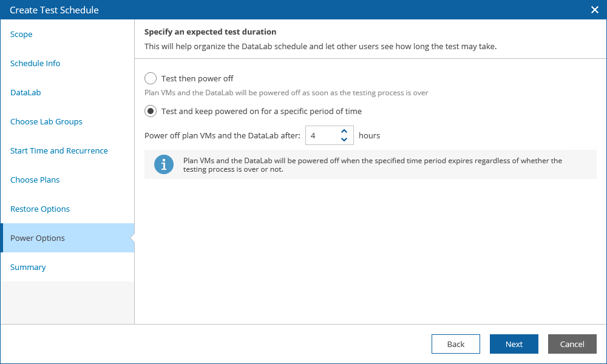Click the blue info icon
Viewport: 607px width, 364px height.
164,164
